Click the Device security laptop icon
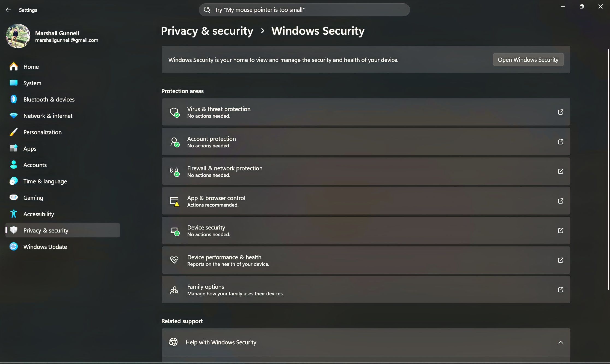 point(174,231)
